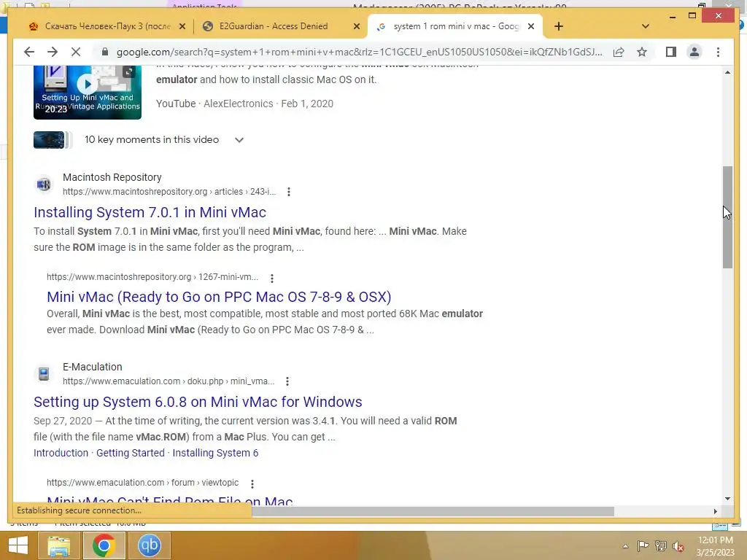
Task: Open a new tab
Action: point(559,26)
